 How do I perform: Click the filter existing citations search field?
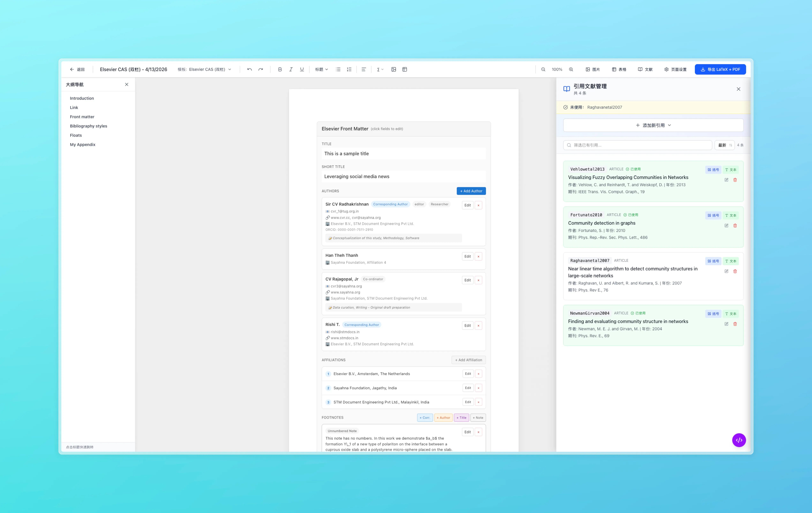click(x=637, y=145)
